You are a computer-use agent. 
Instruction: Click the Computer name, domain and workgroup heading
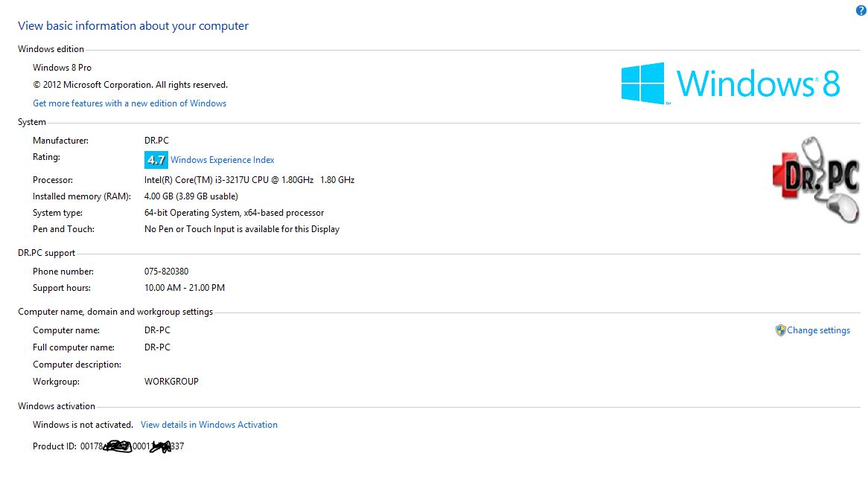point(115,312)
